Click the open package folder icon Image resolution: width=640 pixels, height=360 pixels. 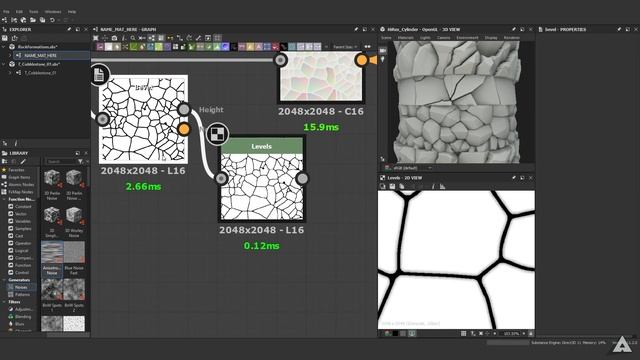(33, 20)
